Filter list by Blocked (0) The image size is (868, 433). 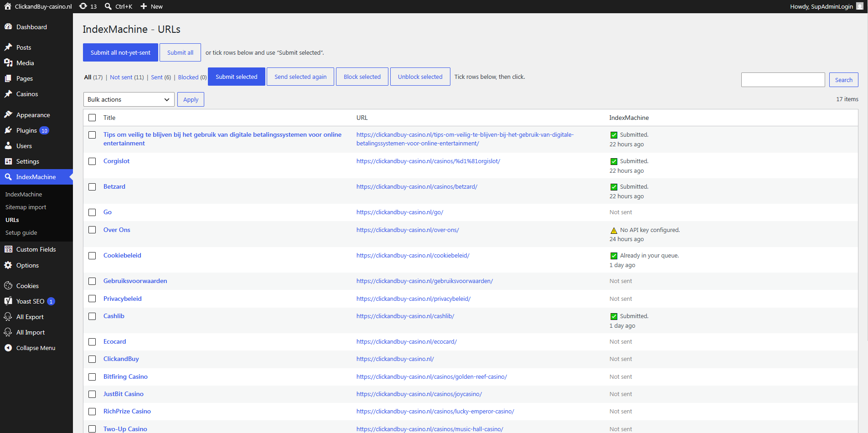coord(192,77)
